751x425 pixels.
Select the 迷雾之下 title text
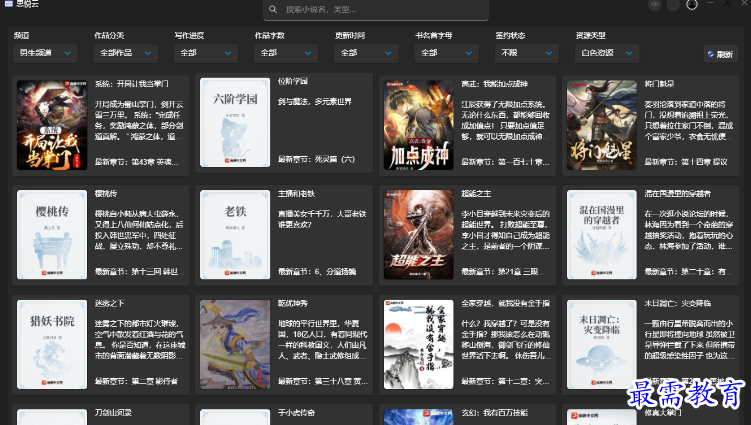pos(110,303)
